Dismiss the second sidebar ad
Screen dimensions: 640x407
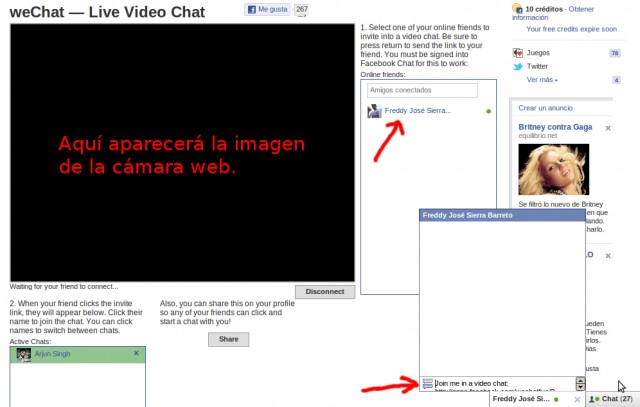(608, 256)
